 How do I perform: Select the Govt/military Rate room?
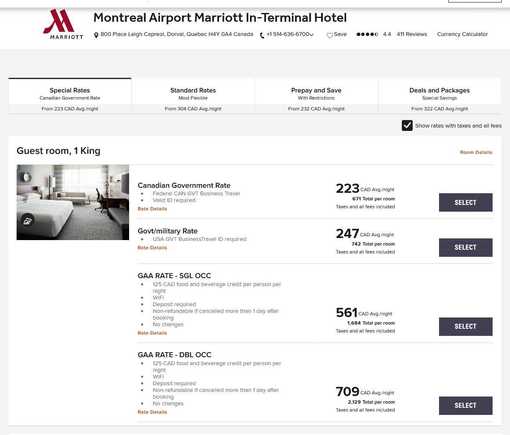(x=465, y=247)
